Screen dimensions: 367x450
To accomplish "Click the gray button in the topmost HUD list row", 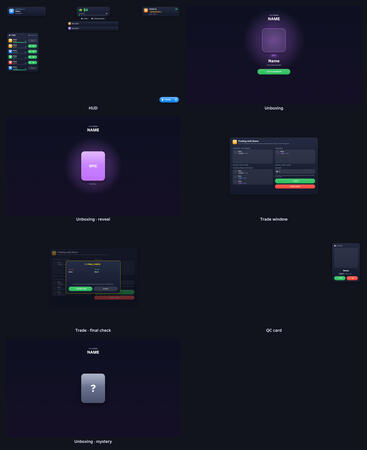I will 33,41.
